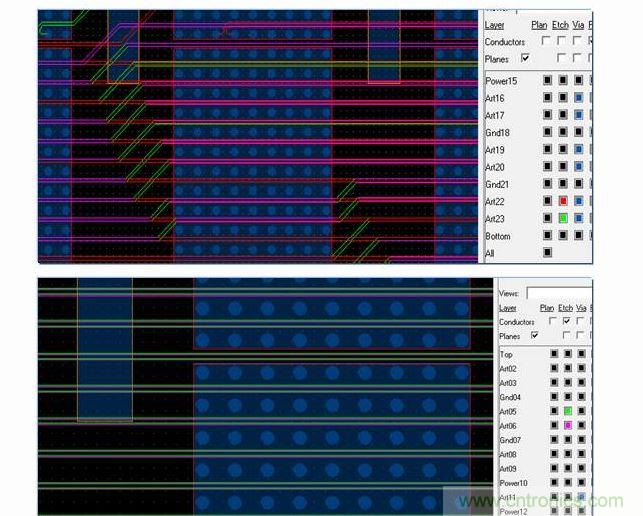Uncheck the Planes checkbox above the Power15 layer
Viewport: 643px width, 516px height.
pyautogui.click(x=526, y=59)
